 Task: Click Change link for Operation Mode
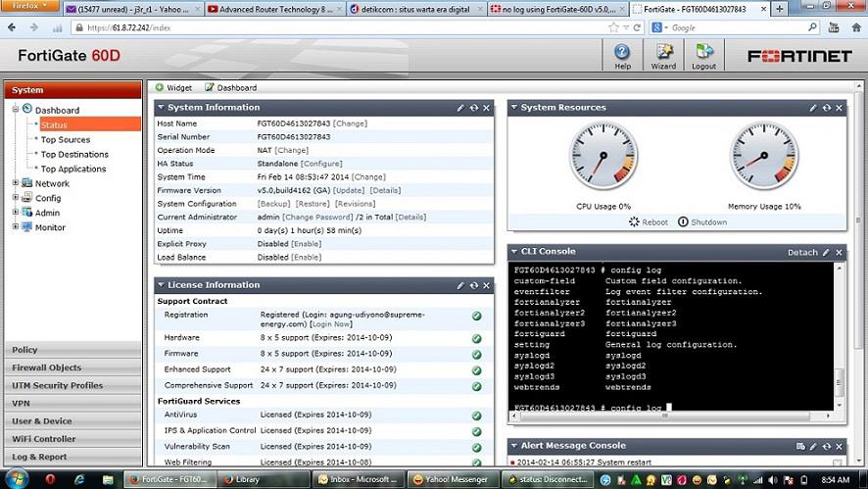[292, 150]
